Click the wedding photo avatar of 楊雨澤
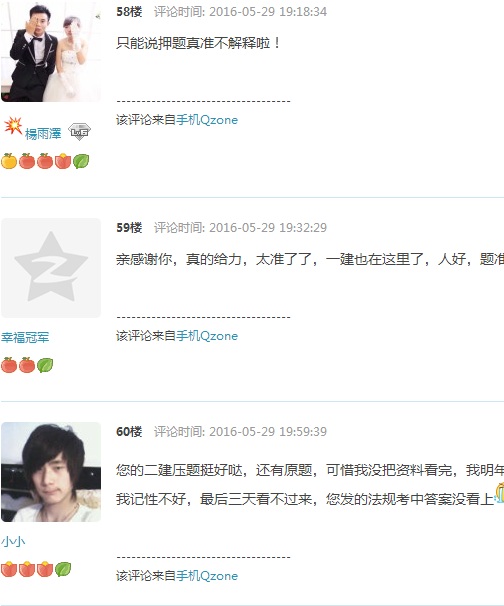This screenshot has width=504, height=606. click(51, 52)
